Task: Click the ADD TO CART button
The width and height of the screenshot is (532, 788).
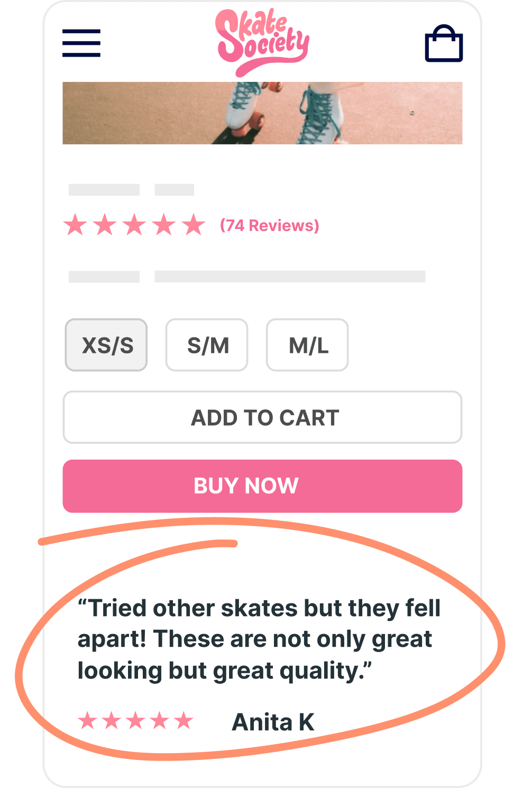Action: (262, 417)
